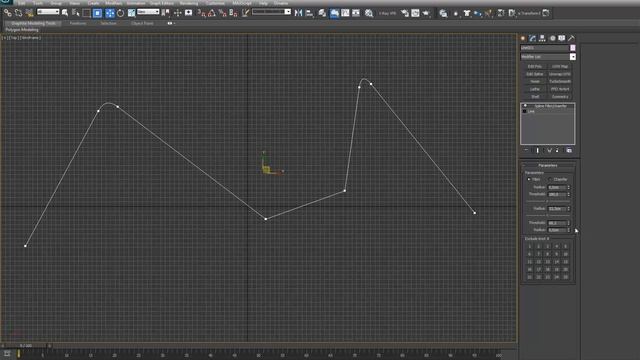Apply the Shell modifier button
640x360 pixels.
click(x=535, y=97)
